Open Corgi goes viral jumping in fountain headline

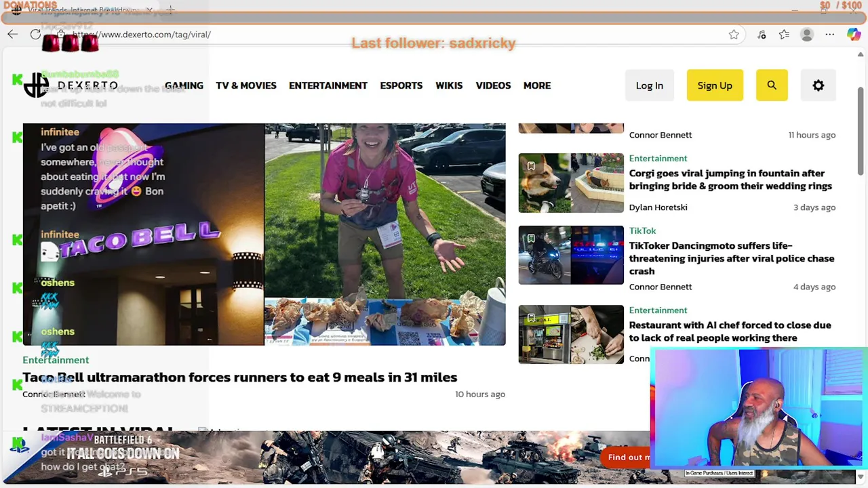(x=730, y=180)
